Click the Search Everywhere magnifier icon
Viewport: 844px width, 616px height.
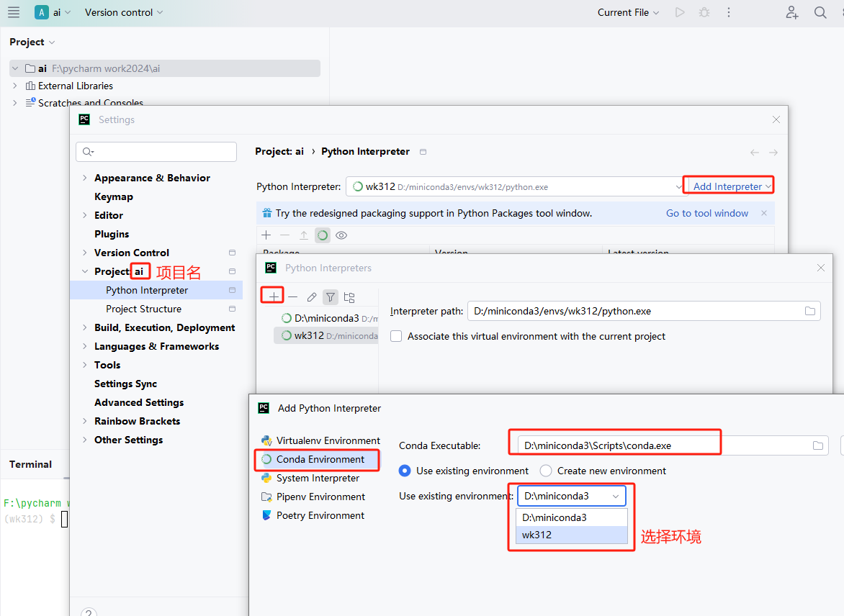click(820, 12)
